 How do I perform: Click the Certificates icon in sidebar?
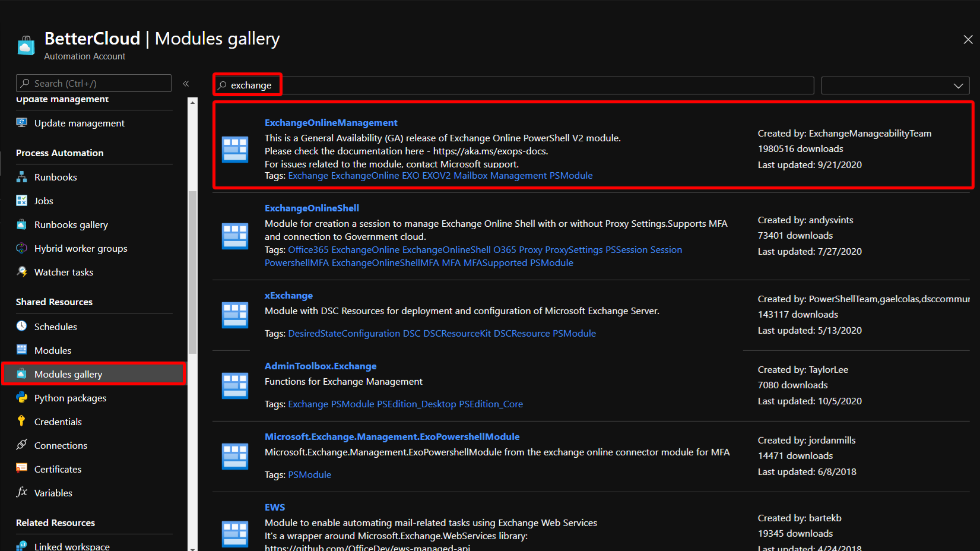[22, 468]
